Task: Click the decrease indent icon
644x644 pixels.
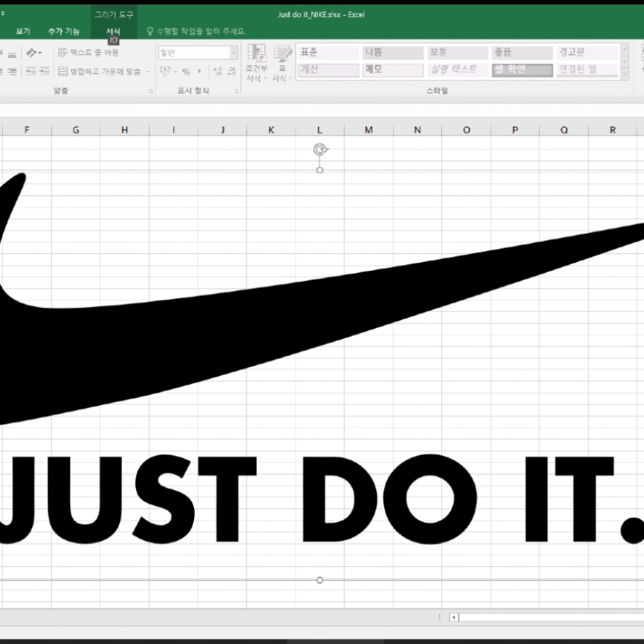Action: (31, 72)
